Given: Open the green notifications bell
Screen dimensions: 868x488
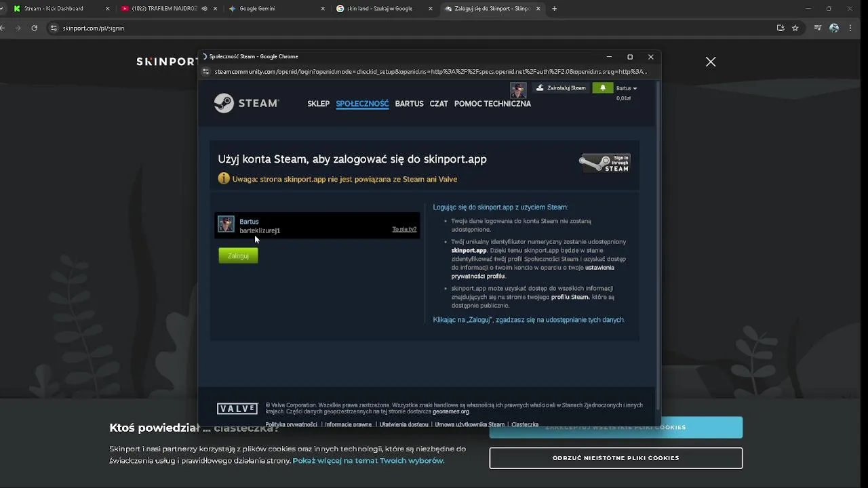Looking at the screenshot, I should 603,88.
